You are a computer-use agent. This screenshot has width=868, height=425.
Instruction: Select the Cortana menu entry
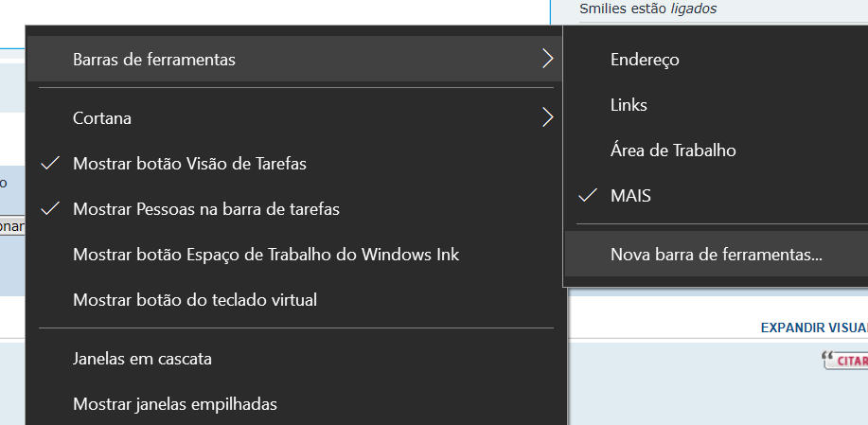pyautogui.click(x=102, y=118)
